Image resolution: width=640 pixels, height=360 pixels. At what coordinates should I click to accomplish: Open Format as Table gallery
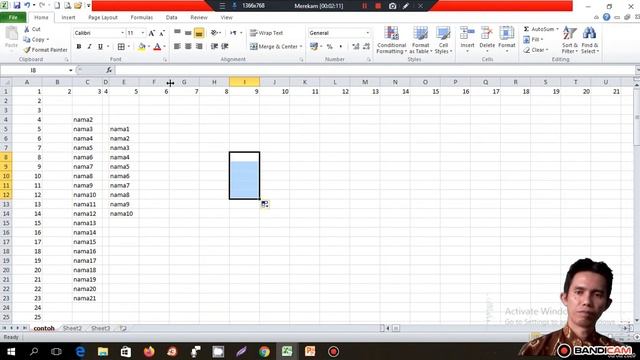coord(420,40)
